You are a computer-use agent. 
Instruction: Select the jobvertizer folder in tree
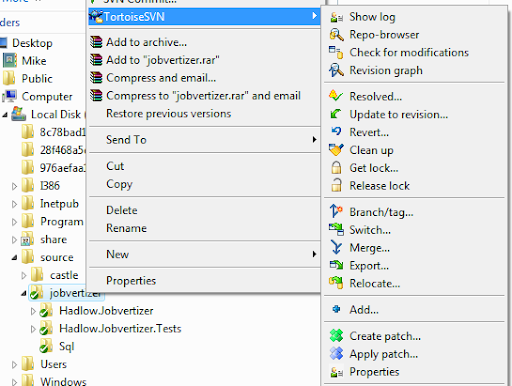(67, 293)
